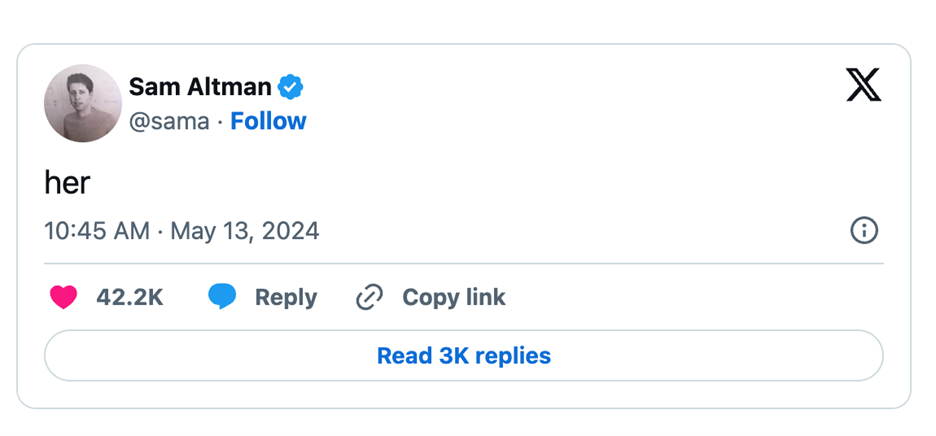This screenshot has width=936, height=436.
Task: Click the Reply text label
Action: tap(286, 297)
